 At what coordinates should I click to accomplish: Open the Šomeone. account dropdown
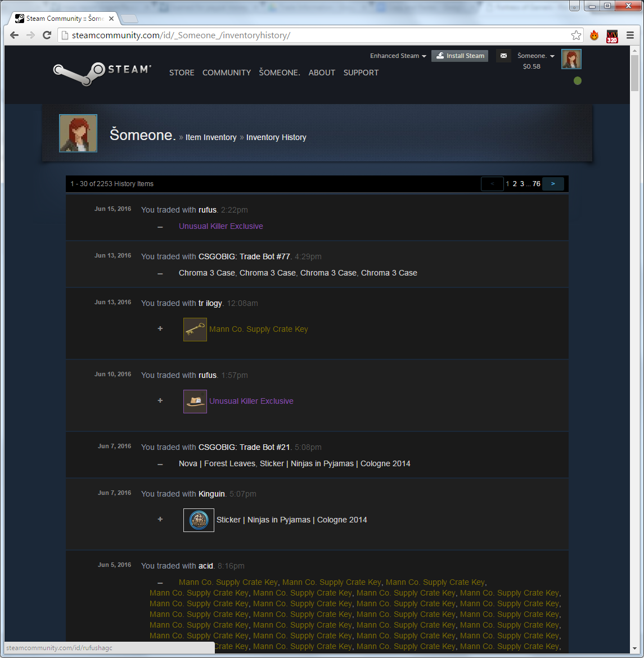[x=535, y=56]
